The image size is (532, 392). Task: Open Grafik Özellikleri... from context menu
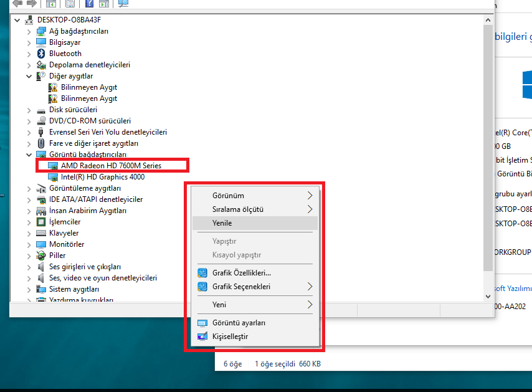[255, 273]
